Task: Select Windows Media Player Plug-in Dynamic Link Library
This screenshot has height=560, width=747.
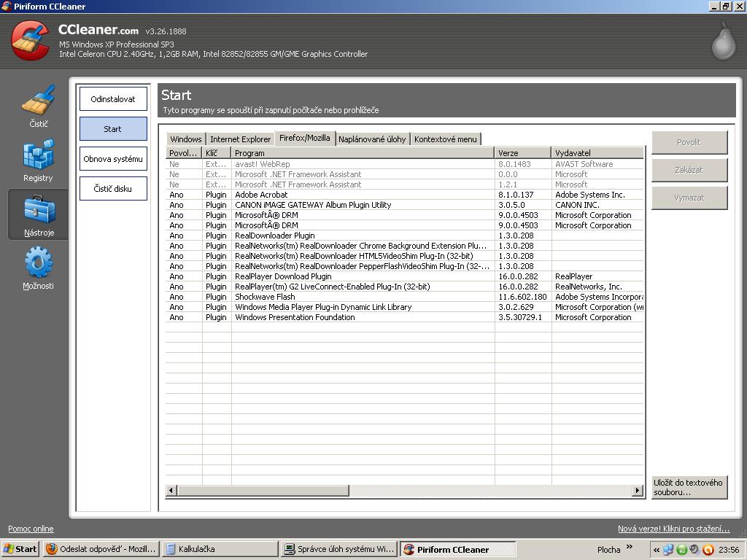Action: point(404,307)
